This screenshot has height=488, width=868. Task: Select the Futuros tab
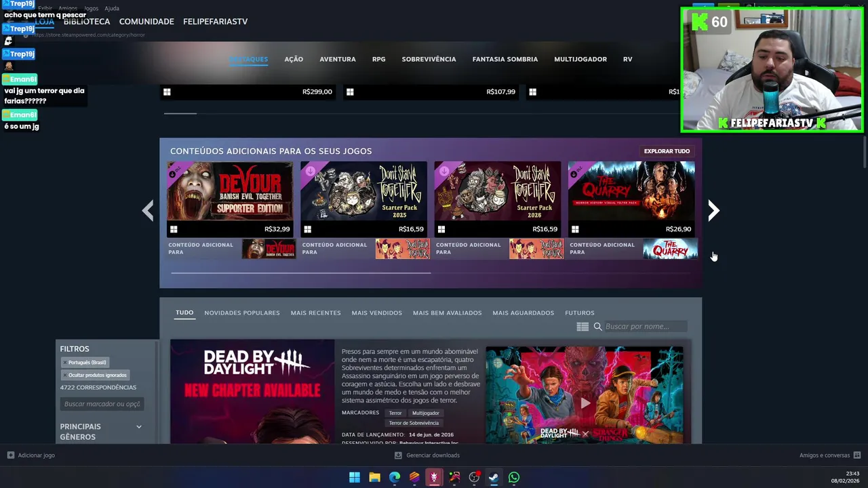coord(579,312)
